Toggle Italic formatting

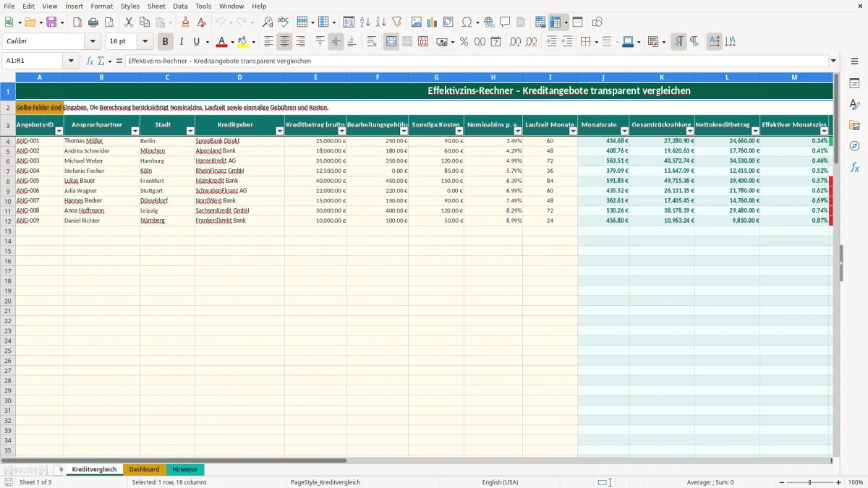182,42
